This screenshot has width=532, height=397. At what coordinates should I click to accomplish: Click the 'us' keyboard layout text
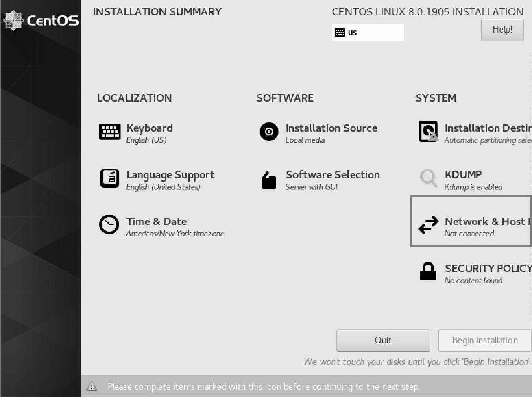352,33
